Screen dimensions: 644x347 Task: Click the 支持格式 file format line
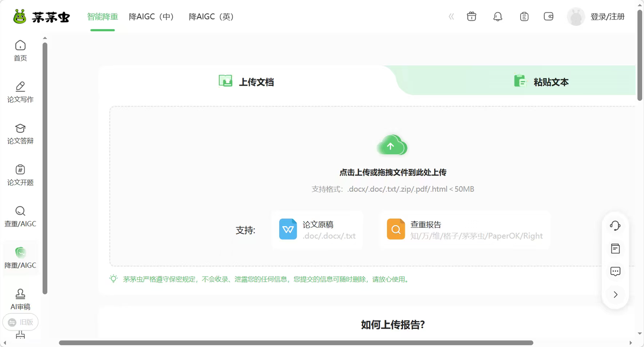393,189
